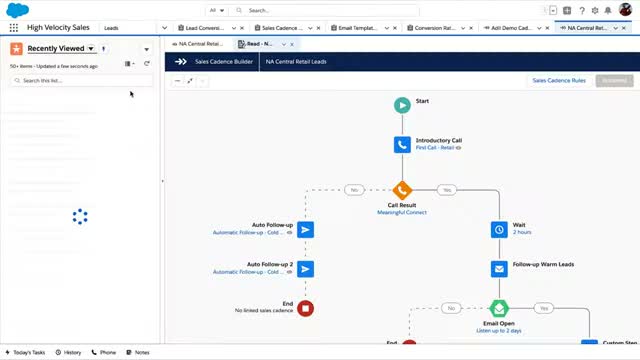Open the list view controls dropdown arrow
Image resolution: width=640 pixels, height=360 pixels.
[147, 49]
